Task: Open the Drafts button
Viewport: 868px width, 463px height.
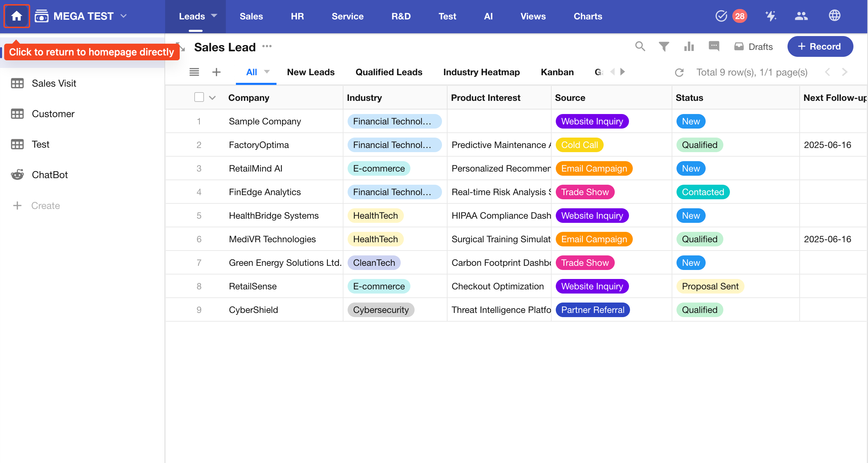Action: point(754,47)
